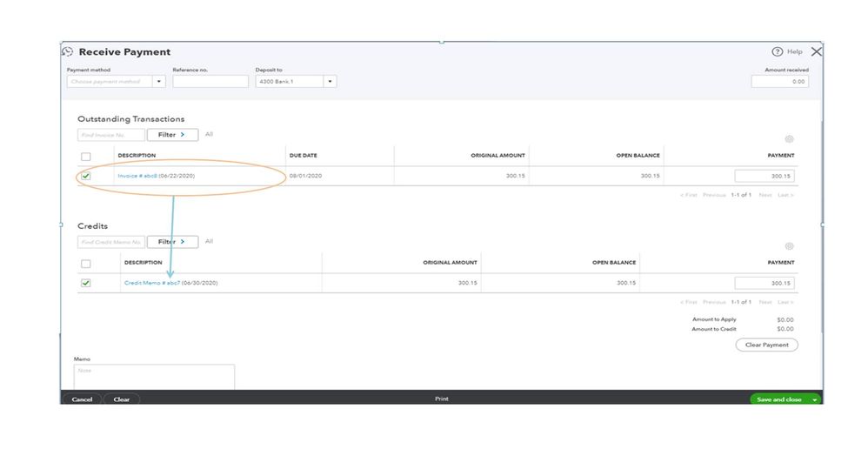The image size is (868, 456).
Task: Click Find Credit Memo No. search box
Action: coord(110,242)
